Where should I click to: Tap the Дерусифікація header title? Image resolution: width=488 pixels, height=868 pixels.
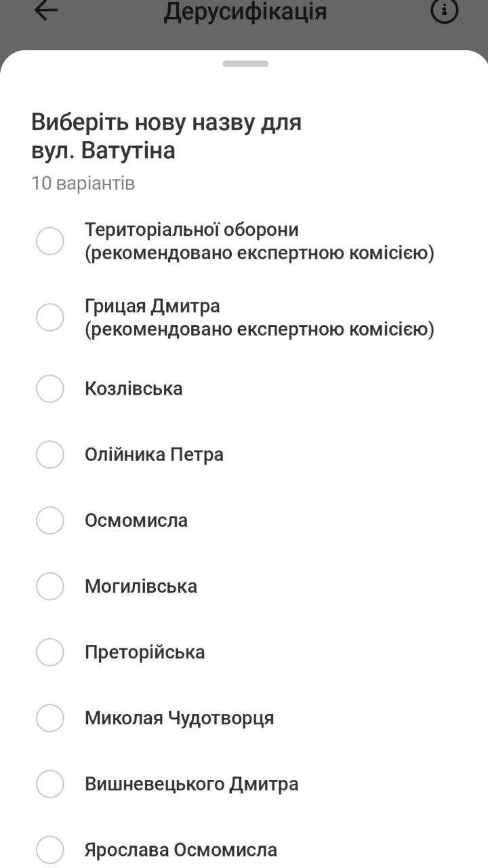pyautogui.click(x=245, y=12)
